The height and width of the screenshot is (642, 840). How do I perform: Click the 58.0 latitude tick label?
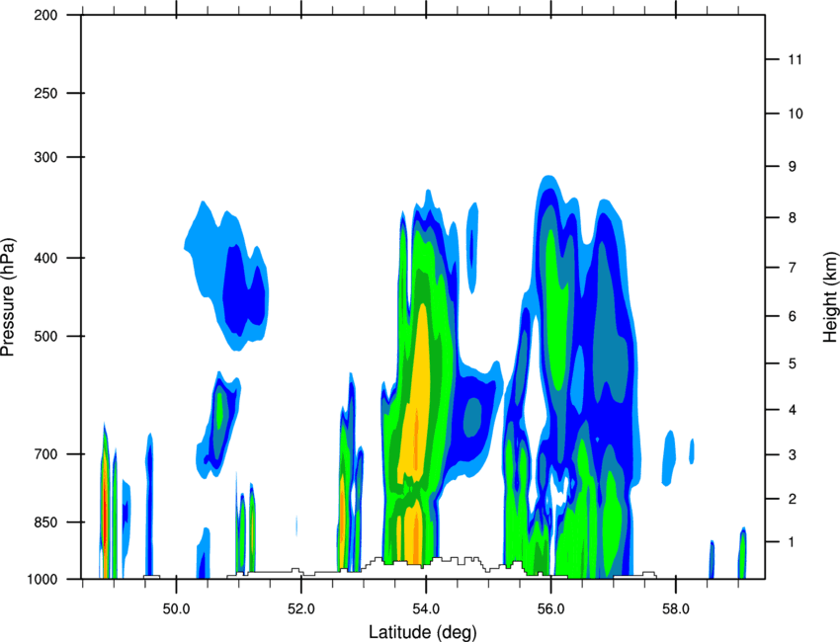coord(676,609)
